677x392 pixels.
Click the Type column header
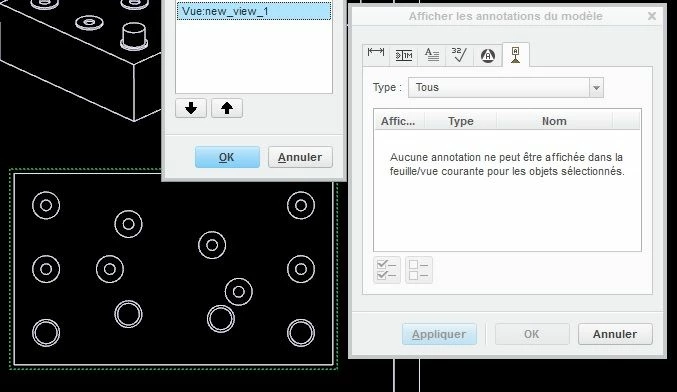pyautogui.click(x=461, y=121)
